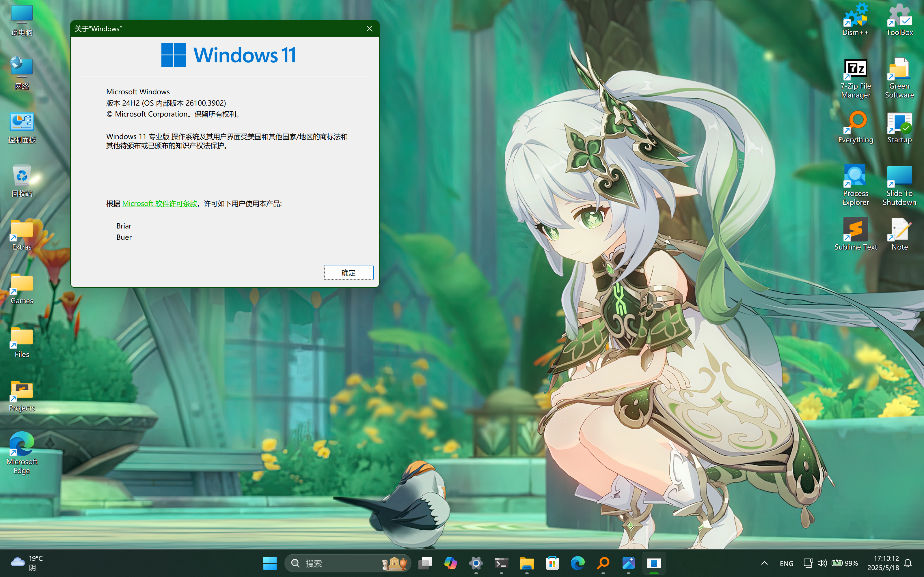
Task: Open the Dism++ desktop shortcut
Action: (x=855, y=19)
